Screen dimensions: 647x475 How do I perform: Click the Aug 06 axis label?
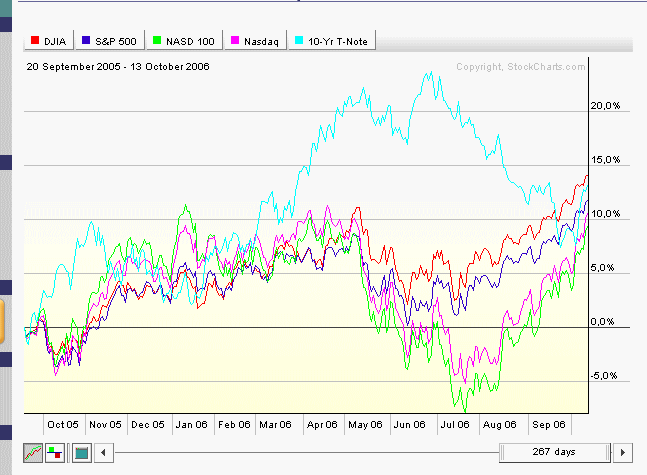(500, 425)
